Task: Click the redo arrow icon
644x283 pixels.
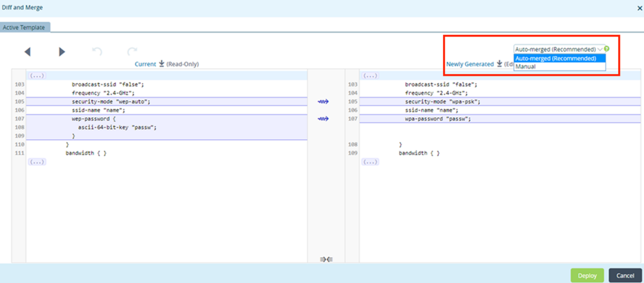Action: [x=132, y=51]
